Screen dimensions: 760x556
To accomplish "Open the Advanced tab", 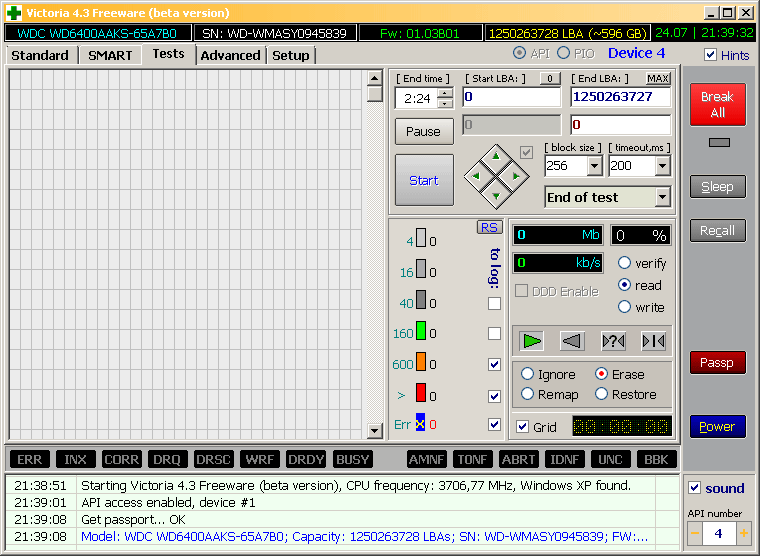I will click(230, 55).
